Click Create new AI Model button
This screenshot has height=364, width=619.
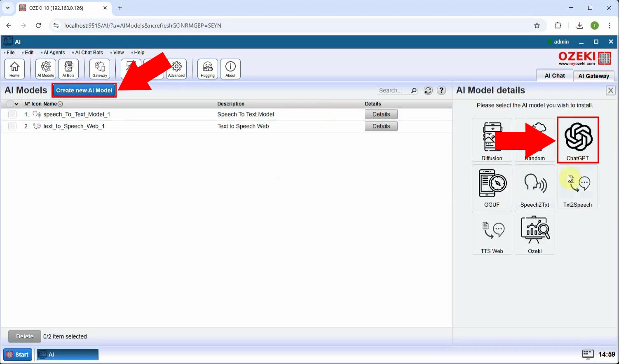tap(84, 91)
